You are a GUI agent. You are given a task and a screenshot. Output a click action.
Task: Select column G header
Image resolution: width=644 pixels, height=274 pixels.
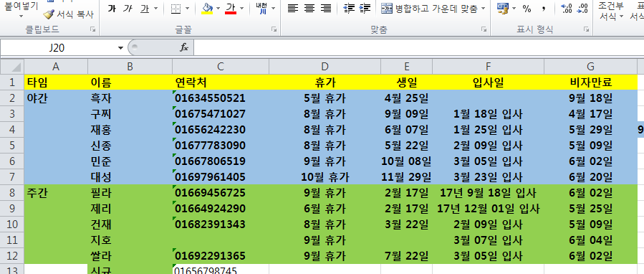click(x=590, y=67)
